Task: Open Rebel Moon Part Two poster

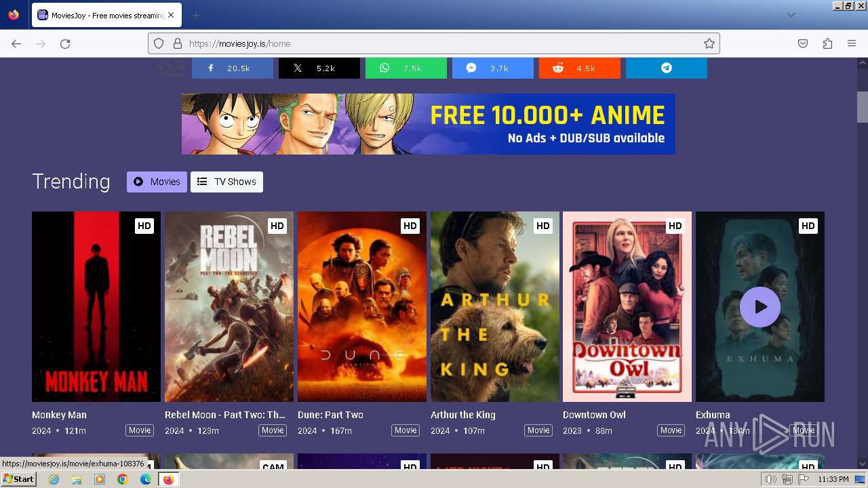Action: 229,307
